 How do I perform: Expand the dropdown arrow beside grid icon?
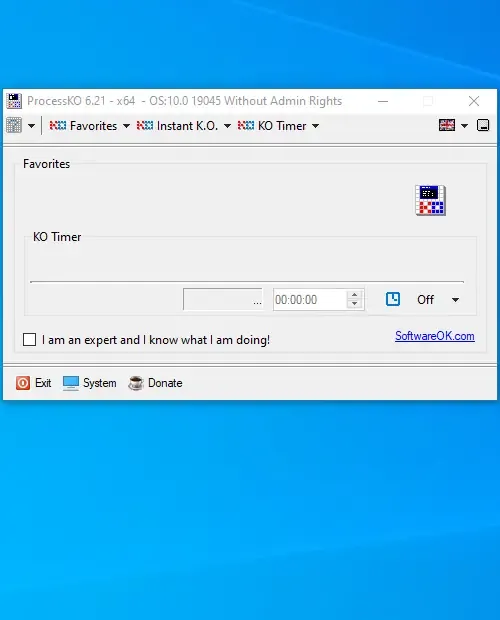click(31, 126)
